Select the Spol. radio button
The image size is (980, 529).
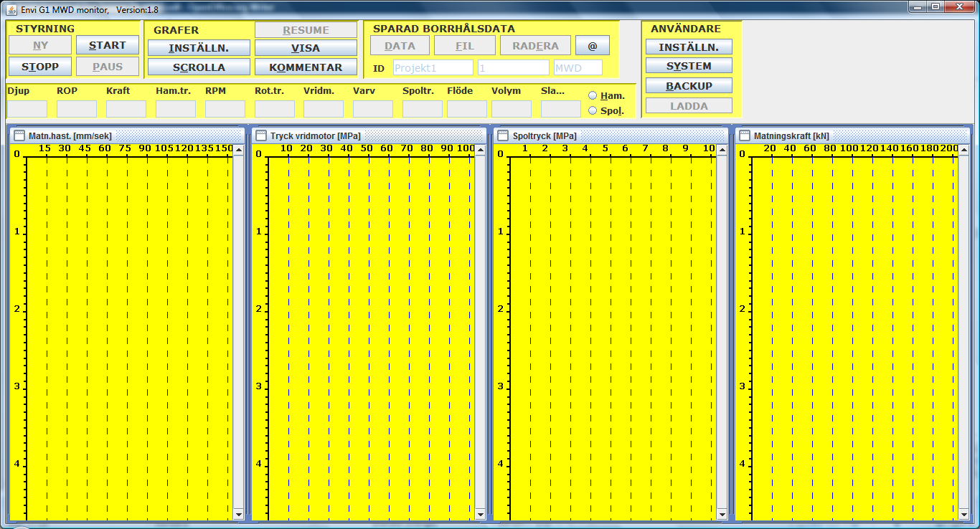(x=593, y=110)
